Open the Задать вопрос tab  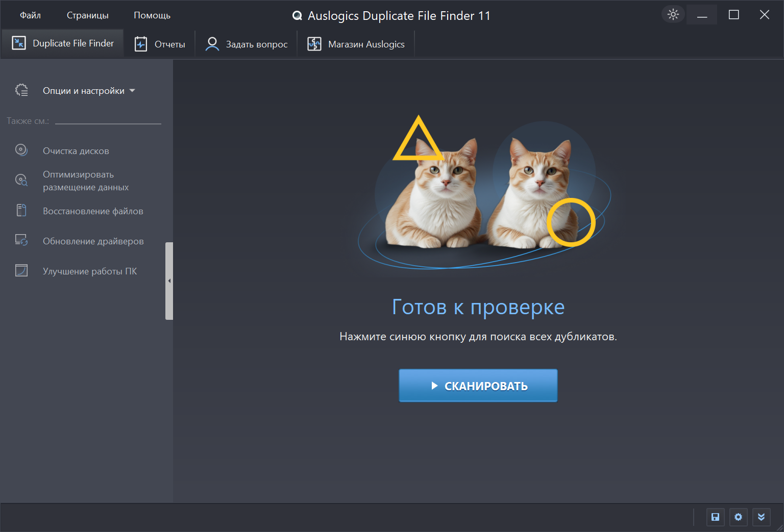(x=247, y=44)
